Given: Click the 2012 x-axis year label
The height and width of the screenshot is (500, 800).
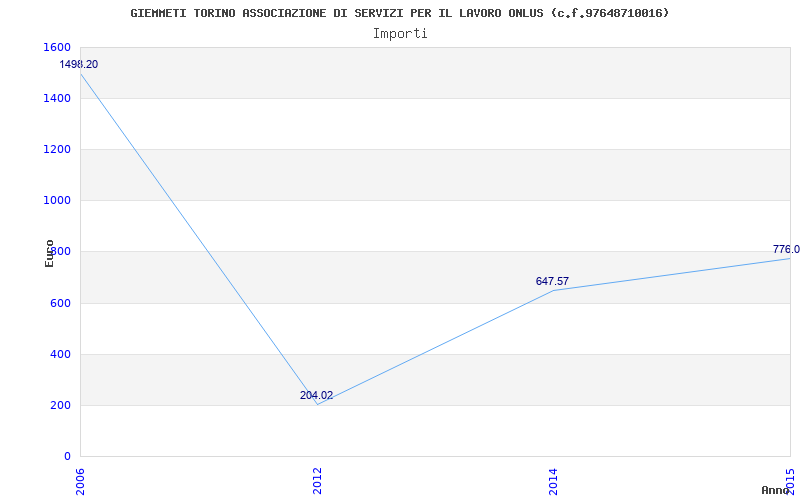Looking at the screenshot, I should tap(317, 482).
